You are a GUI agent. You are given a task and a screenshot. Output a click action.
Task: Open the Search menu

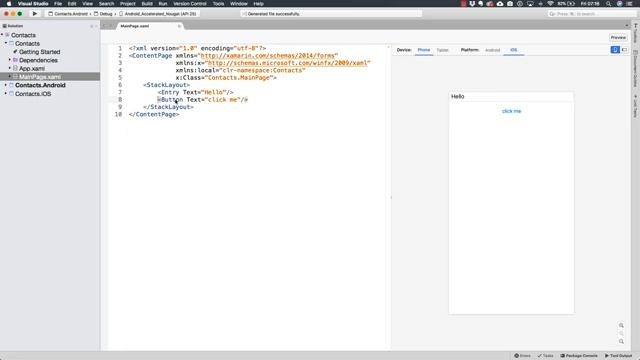pyautogui.click(x=106, y=4)
